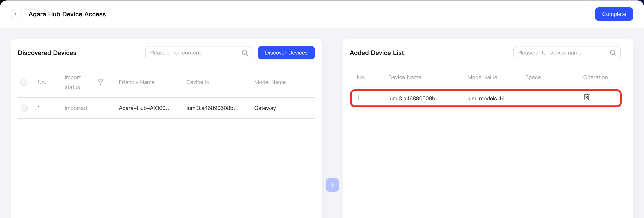This screenshot has height=218, width=644.
Task: Click the Model Name column header
Action: 270,82
